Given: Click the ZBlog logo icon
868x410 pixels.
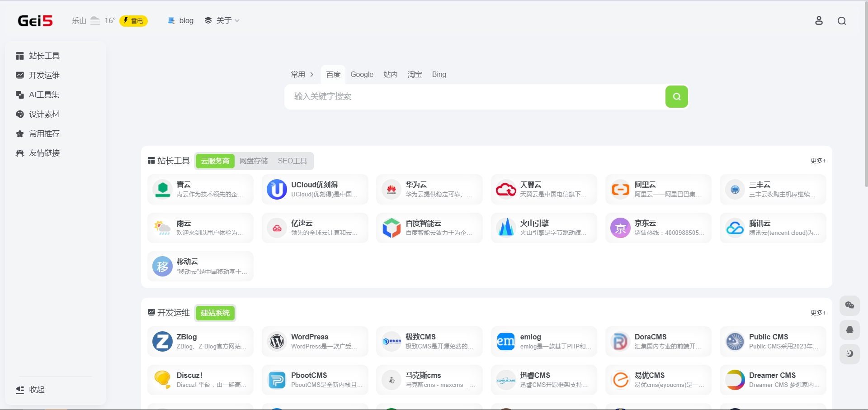Looking at the screenshot, I should coord(162,341).
